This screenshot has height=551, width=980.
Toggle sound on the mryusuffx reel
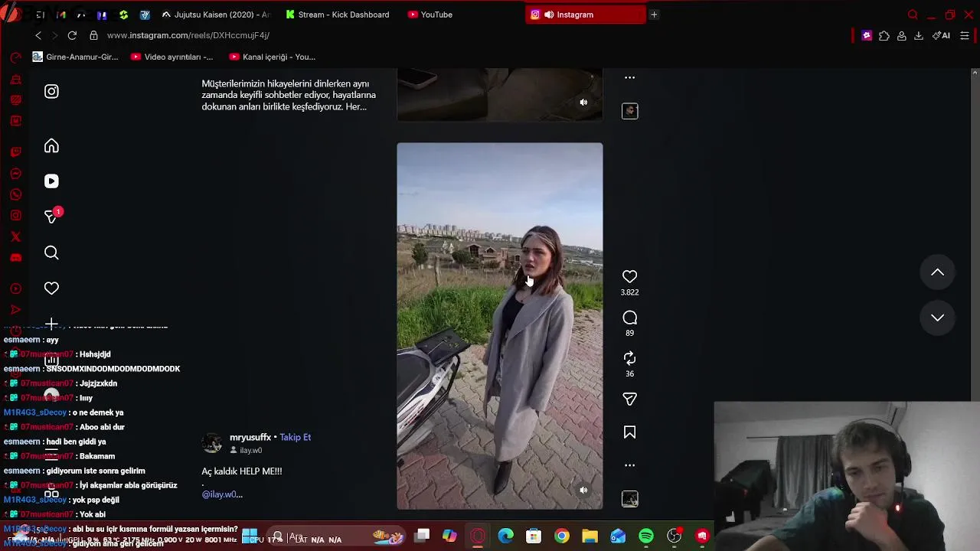583,491
